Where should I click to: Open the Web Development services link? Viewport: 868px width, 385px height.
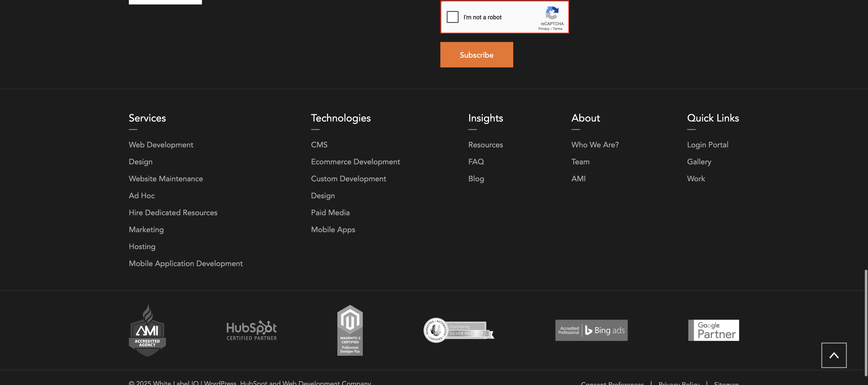(x=161, y=145)
